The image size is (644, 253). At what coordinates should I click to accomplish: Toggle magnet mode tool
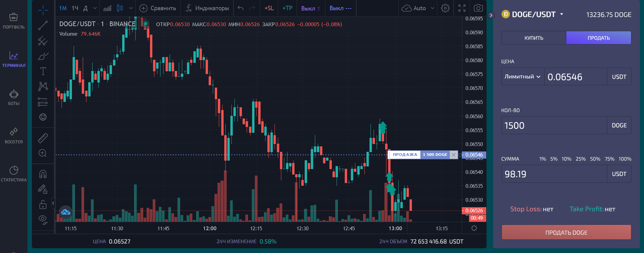click(43, 174)
